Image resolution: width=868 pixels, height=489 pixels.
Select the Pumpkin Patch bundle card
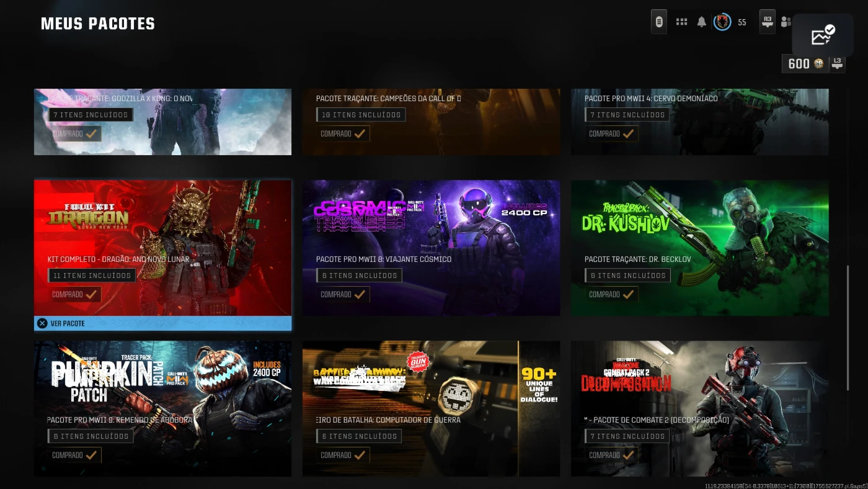[x=162, y=408]
